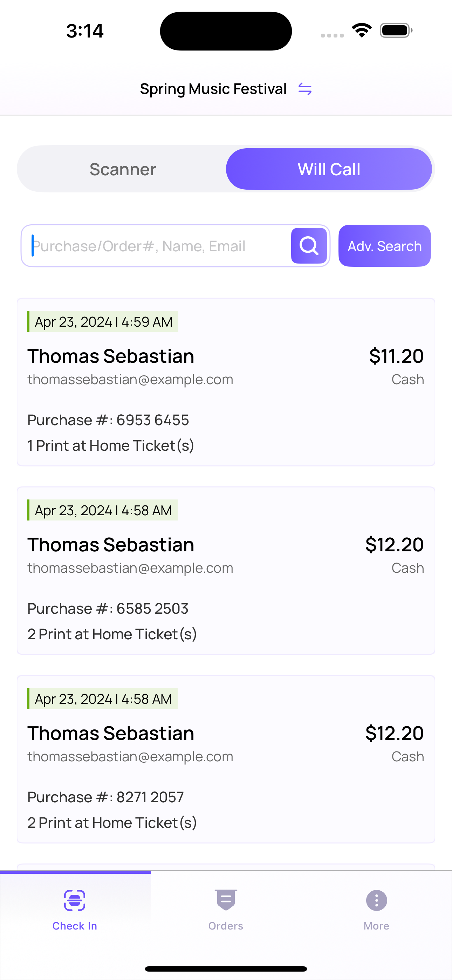Viewport: 452px width, 980px height.
Task: Tap the Wi-Fi status icon
Action: point(362,30)
